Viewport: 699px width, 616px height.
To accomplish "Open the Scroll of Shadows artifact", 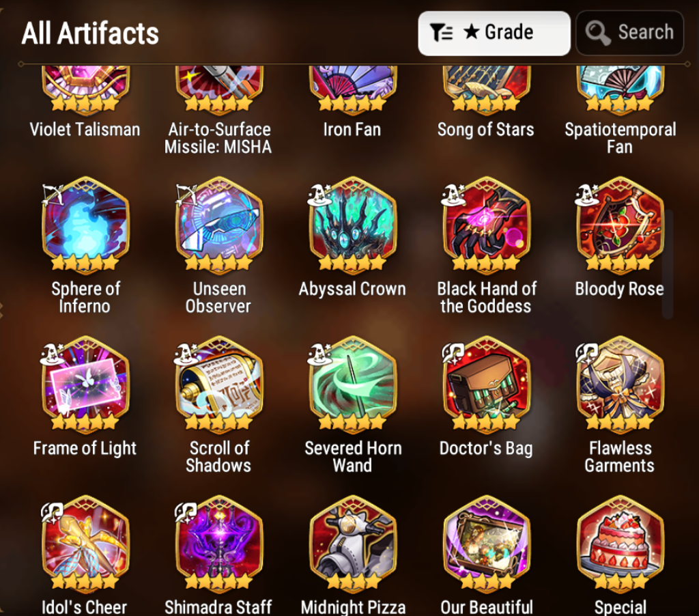I will pyautogui.click(x=219, y=384).
